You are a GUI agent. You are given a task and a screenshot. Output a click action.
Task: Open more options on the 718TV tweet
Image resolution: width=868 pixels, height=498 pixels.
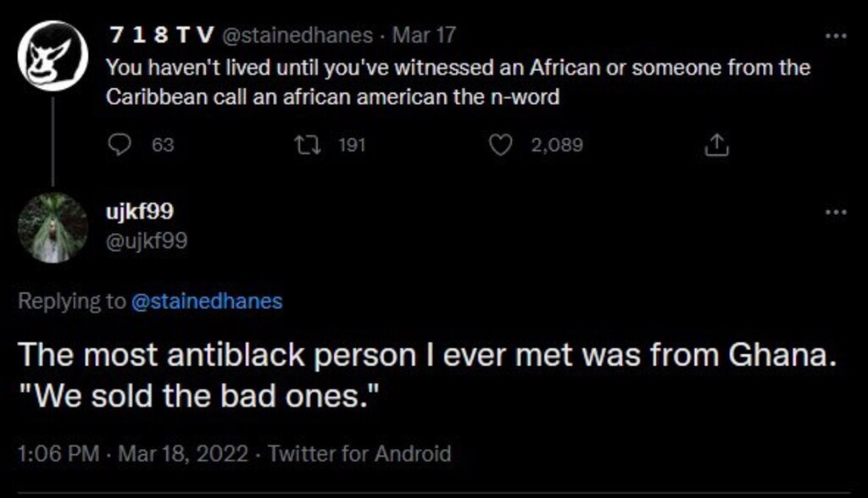click(836, 36)
